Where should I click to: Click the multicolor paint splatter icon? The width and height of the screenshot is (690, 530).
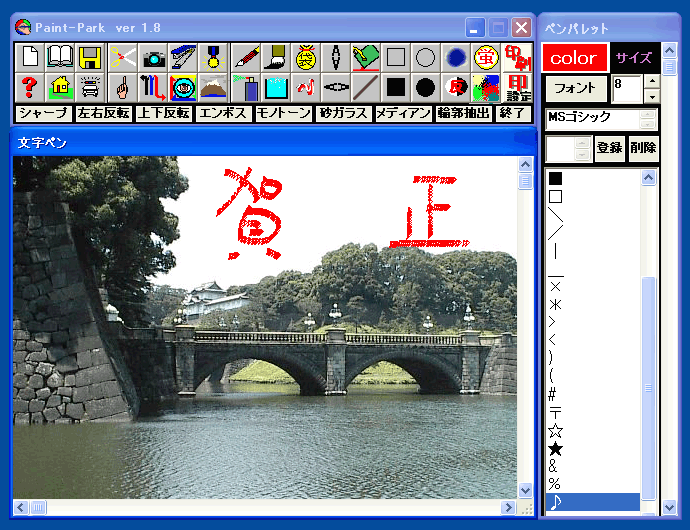pos(486,87)
